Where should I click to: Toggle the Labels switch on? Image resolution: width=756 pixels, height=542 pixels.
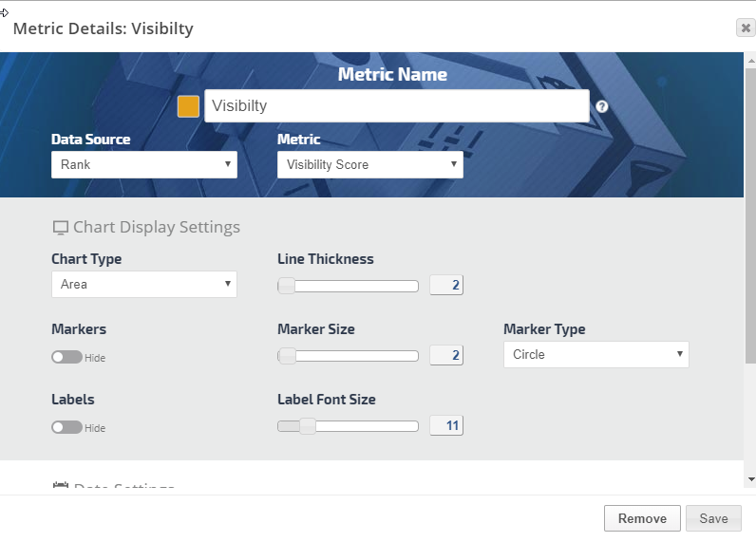tap(66, 428)
